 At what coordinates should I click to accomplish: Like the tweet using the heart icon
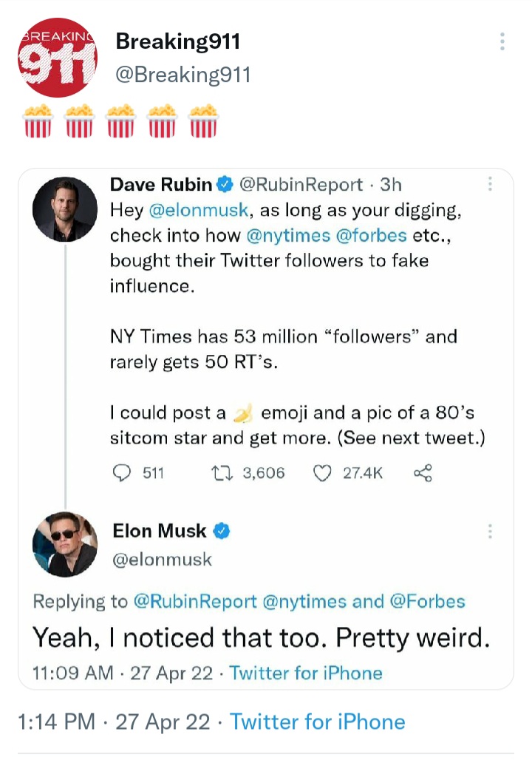pos(322,473)
